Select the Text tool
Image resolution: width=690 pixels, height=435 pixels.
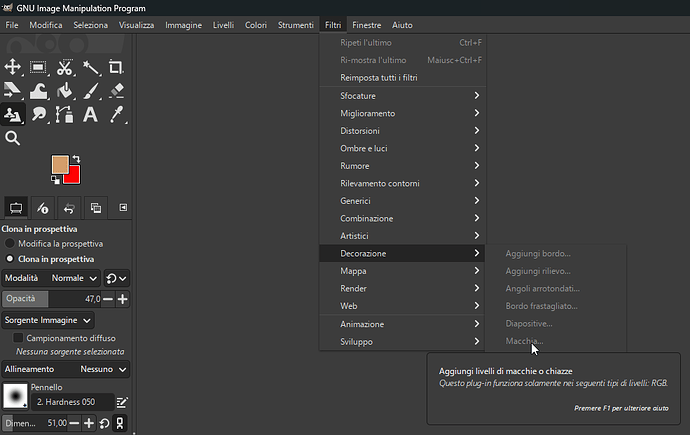[x=90, y=115]
